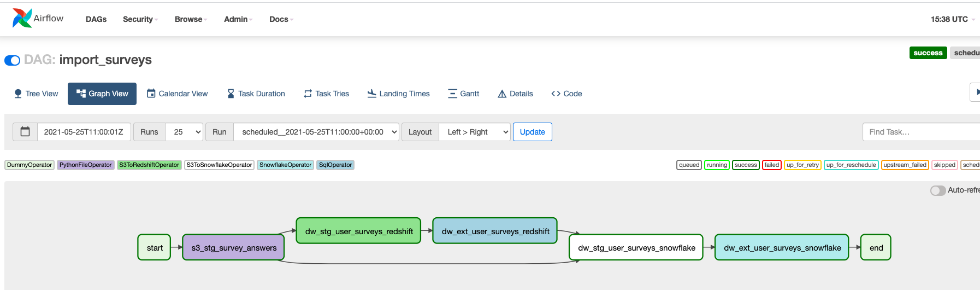Screen dimensions: 980x290
Task: Click the Tree View icon
Action: [x=18, y=94]
